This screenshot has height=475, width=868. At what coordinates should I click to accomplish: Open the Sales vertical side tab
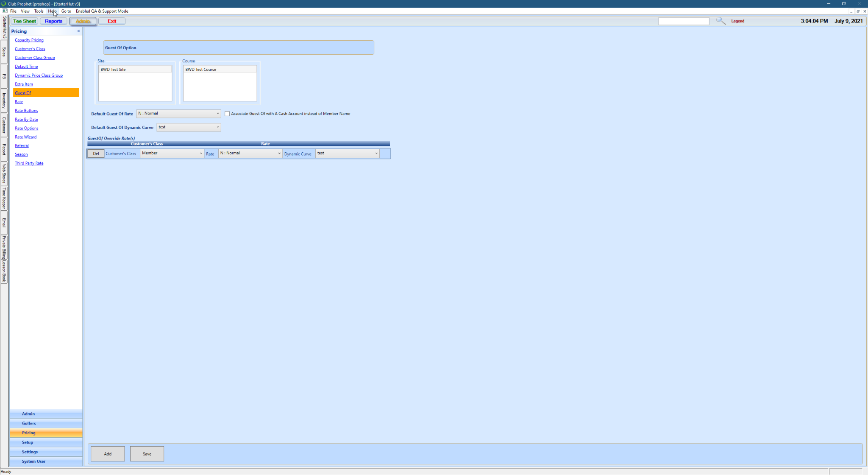click(4, 52)
